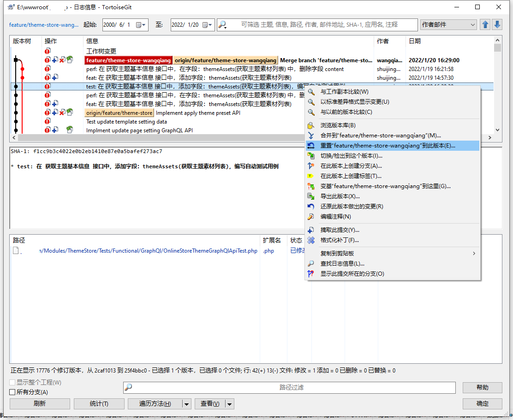This screenshot has width=513, height=420.
Task: Click the blue up arrow icon
Action: pos(485,24)
